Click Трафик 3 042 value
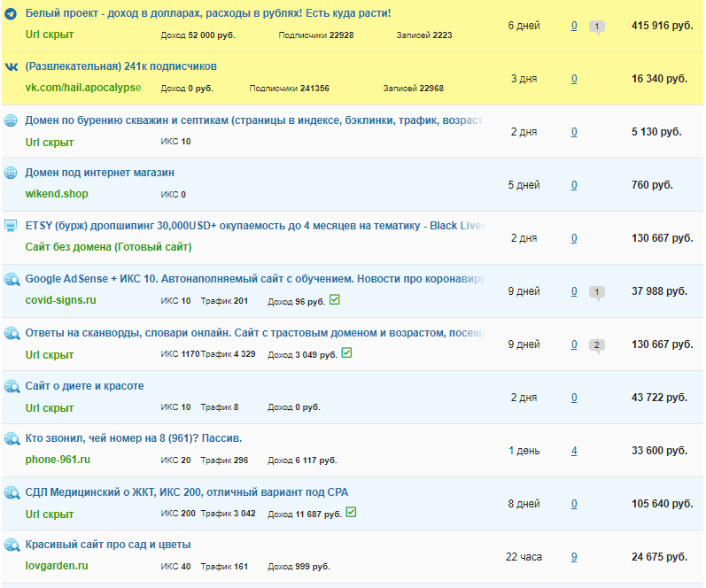Viewport: 706px width, 588px height. [229, 514]
